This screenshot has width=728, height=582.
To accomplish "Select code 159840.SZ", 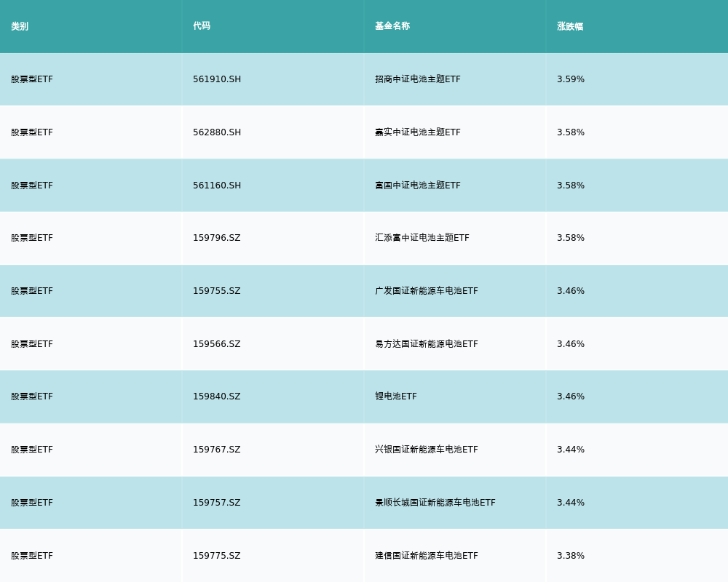I will coord(217,396).
